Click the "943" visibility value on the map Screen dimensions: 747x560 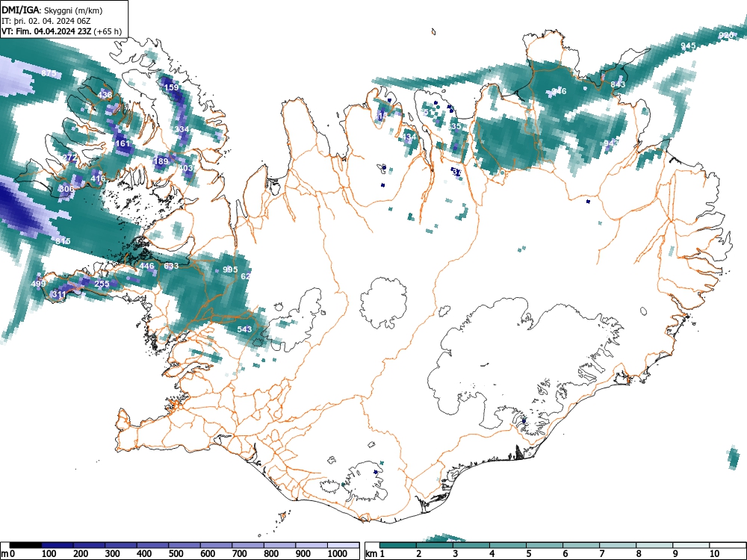[x=611, y=143]
